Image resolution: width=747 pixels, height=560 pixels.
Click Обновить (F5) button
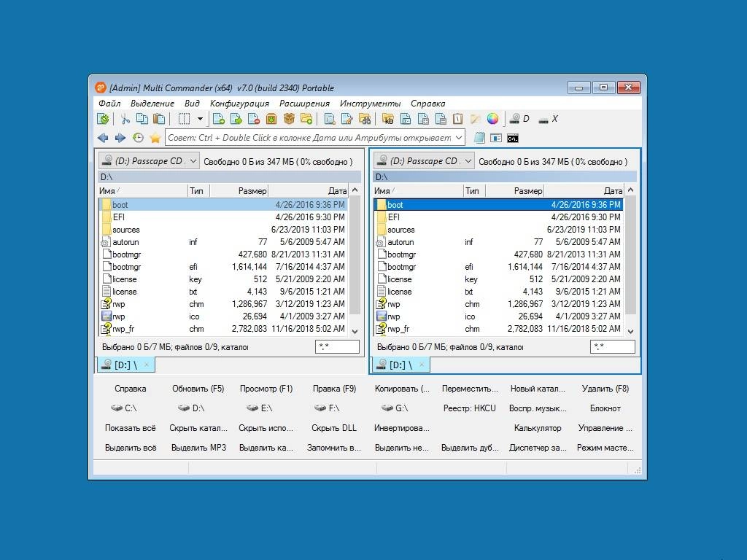pyautogui.click(x=198, y=389)
